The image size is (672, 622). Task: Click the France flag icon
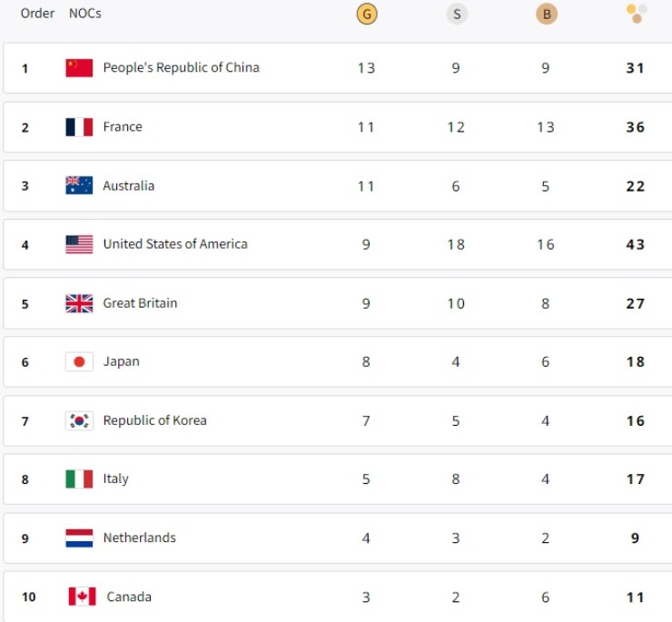click(x=79, y=127)
